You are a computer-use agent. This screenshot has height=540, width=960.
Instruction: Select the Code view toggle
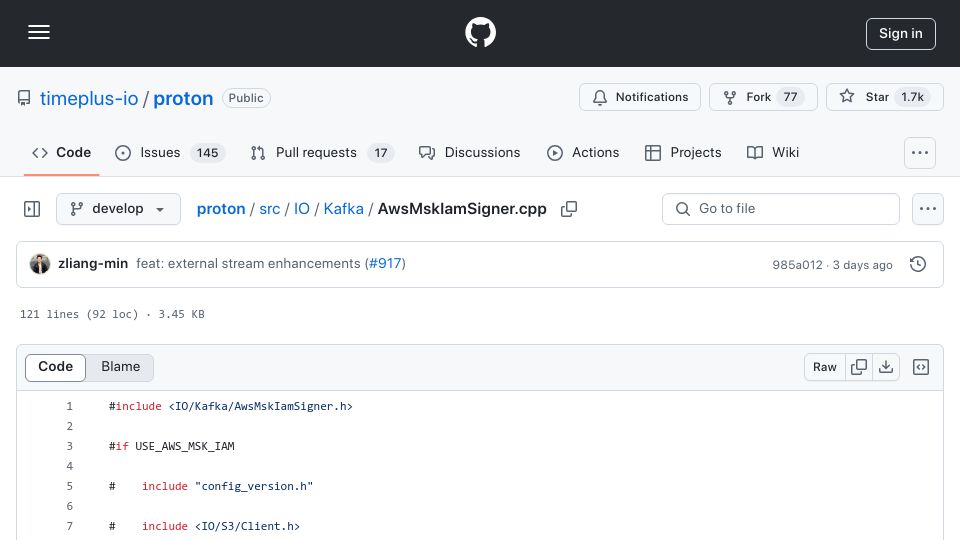[55, 367]
